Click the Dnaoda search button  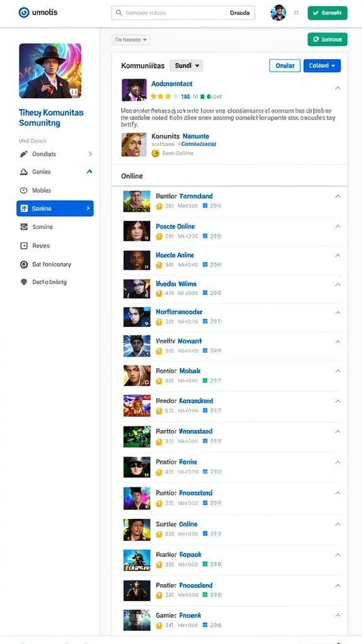(x=240, y=13)
